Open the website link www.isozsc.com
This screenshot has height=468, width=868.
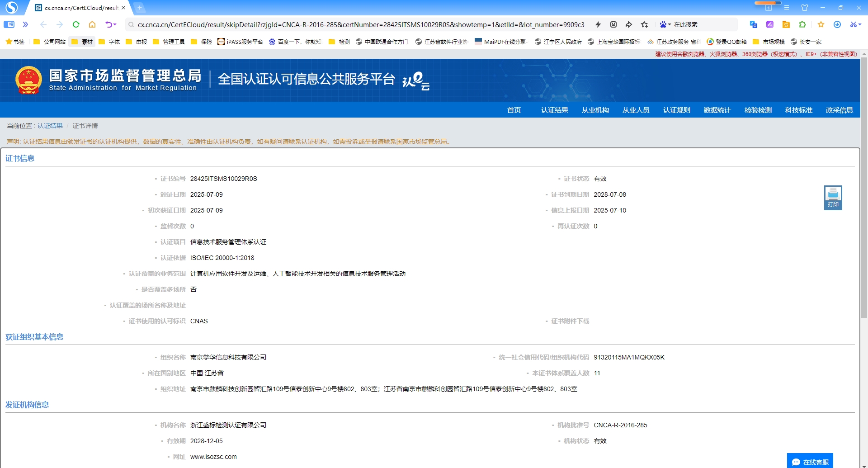tap(214, 457)
